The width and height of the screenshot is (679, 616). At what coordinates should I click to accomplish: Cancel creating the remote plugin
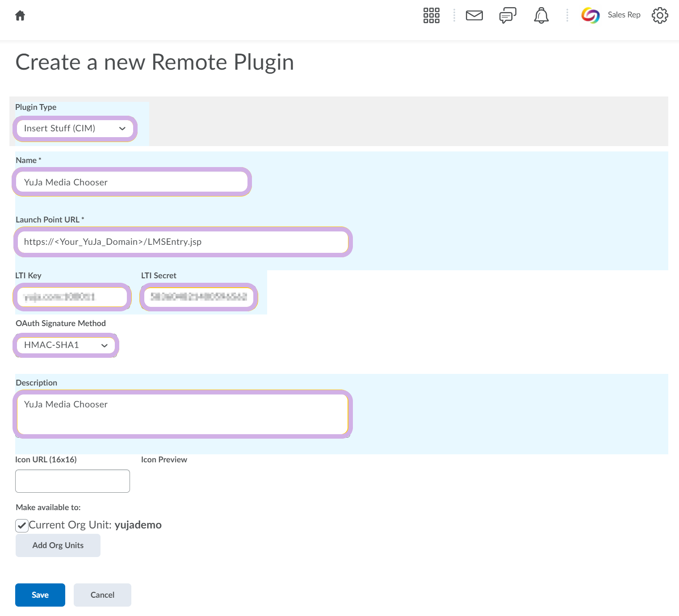(x=103, y=595)
